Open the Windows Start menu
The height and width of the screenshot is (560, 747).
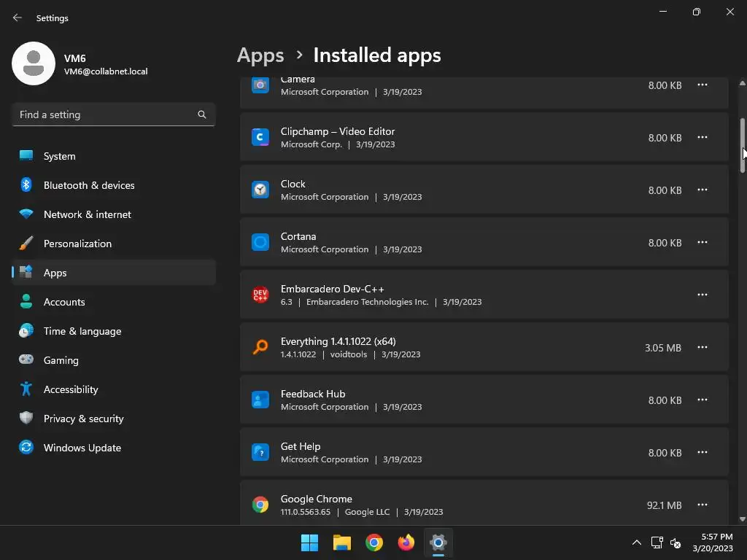[309, 542]
